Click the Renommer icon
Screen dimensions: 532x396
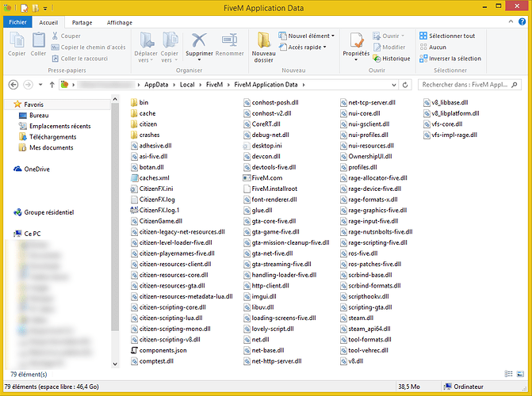tap(229, 40)
